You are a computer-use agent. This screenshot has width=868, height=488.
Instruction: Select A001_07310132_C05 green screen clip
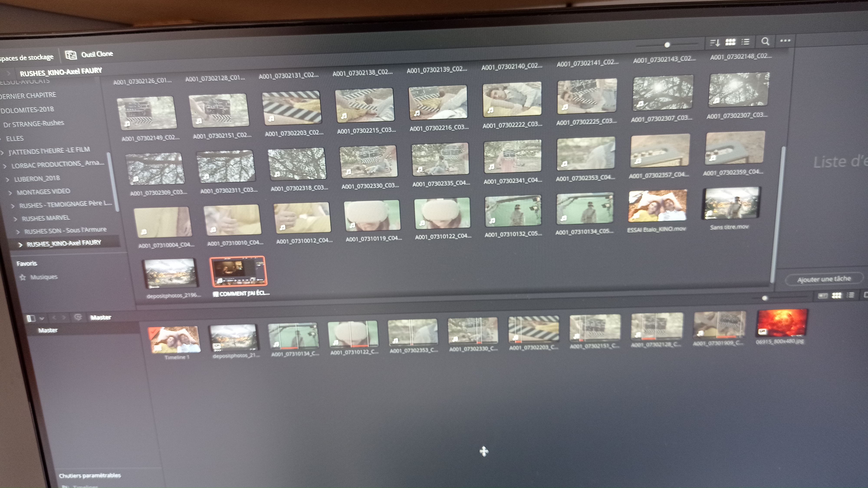coord(513,211)
